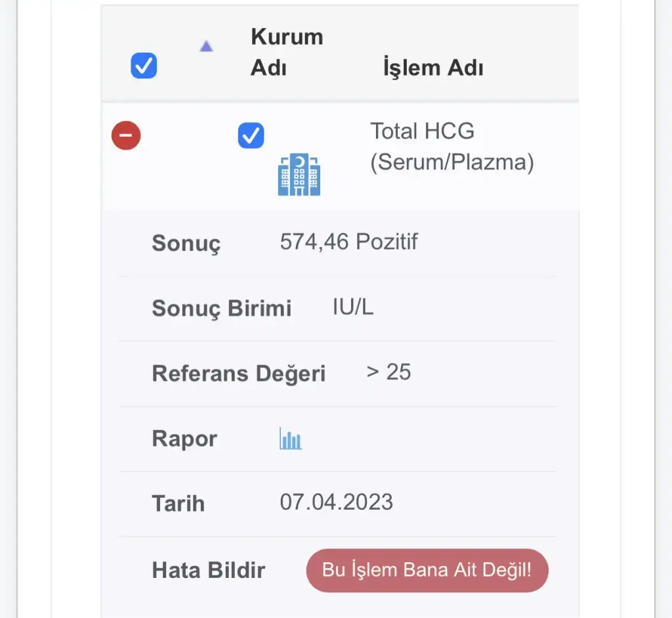Click the purple sort arrow in header
The image size is (672, 618).
tap(206, 47)
